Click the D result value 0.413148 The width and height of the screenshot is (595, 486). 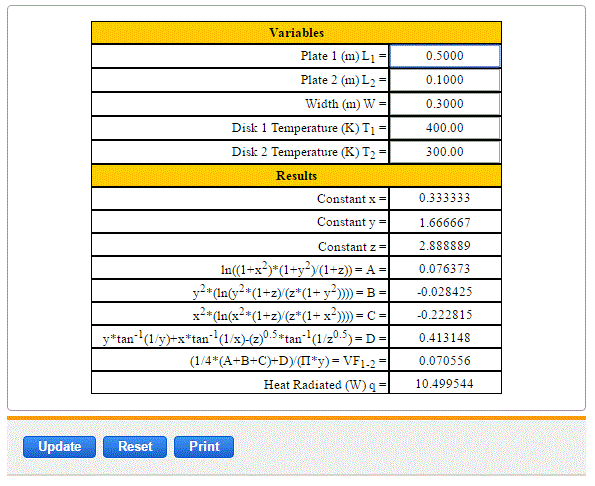[444, 338]
